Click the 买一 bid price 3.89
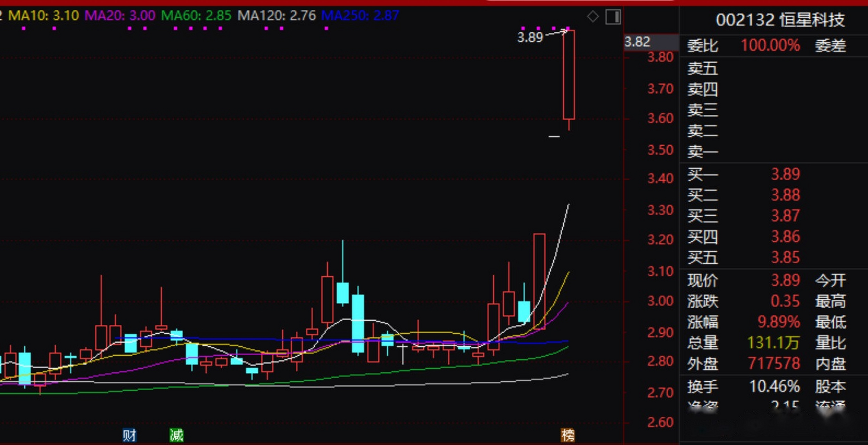868x445 pixels. pos(785,174)
